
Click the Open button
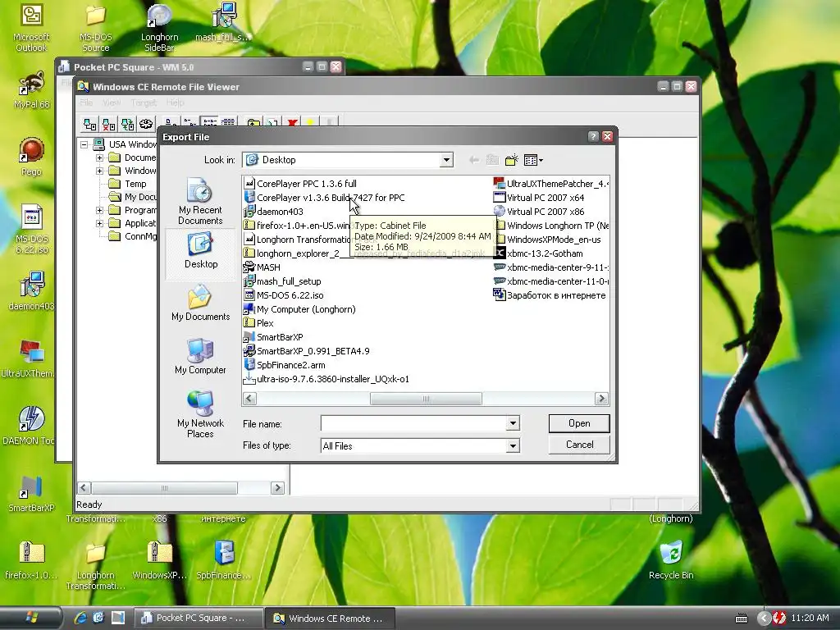pyautogui.click(x=579, y=423)
